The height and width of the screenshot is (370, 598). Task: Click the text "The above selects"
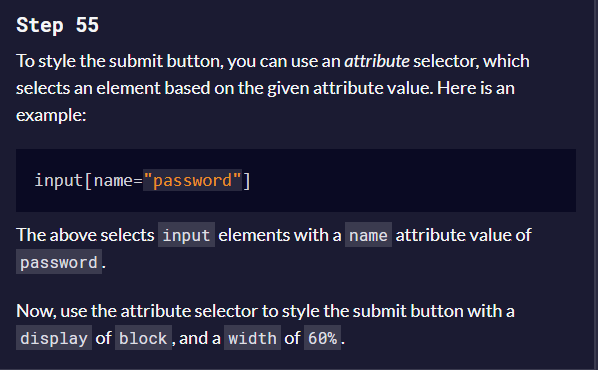(x=85, y=235)
